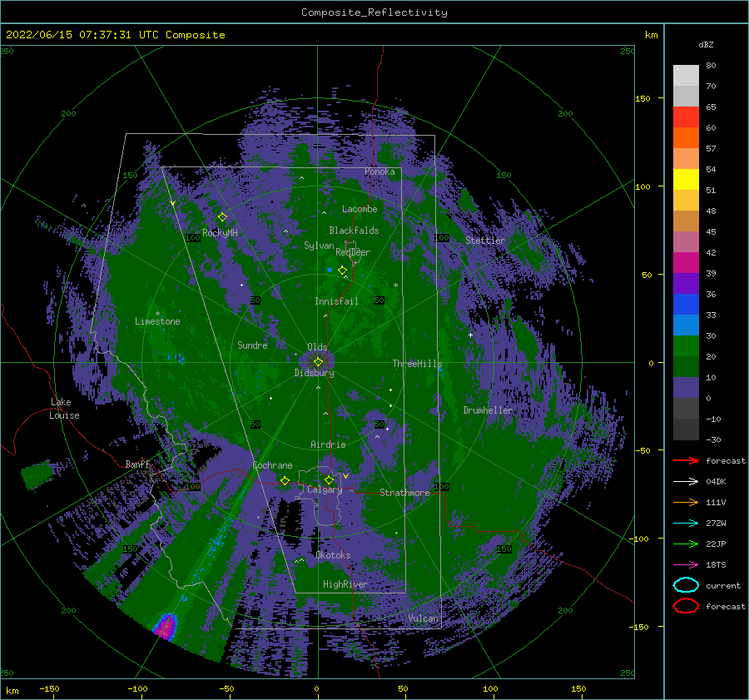Select the magenta 39–42 dBZ swatch
This screenshot has width=749, height=700.
(x=686, y=263)
